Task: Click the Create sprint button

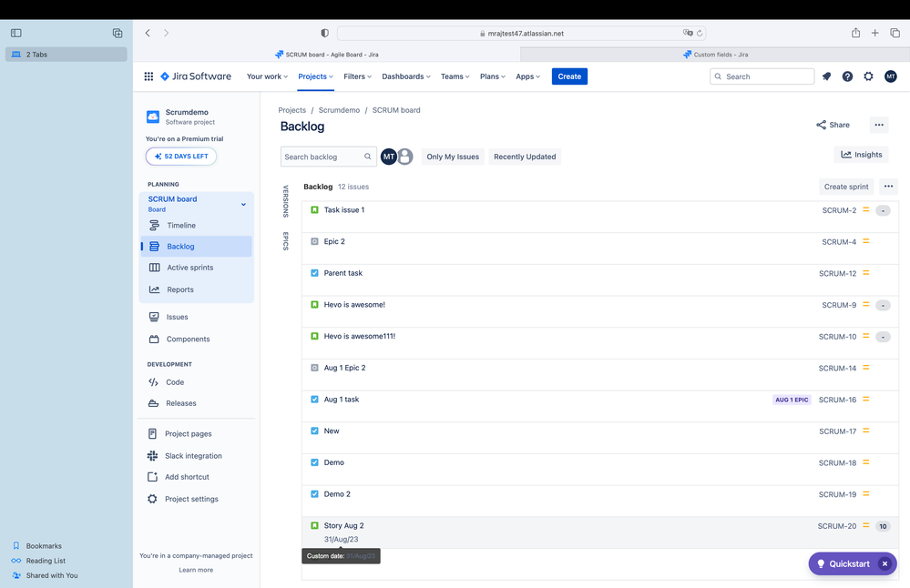Action: [x=845, y=187]
